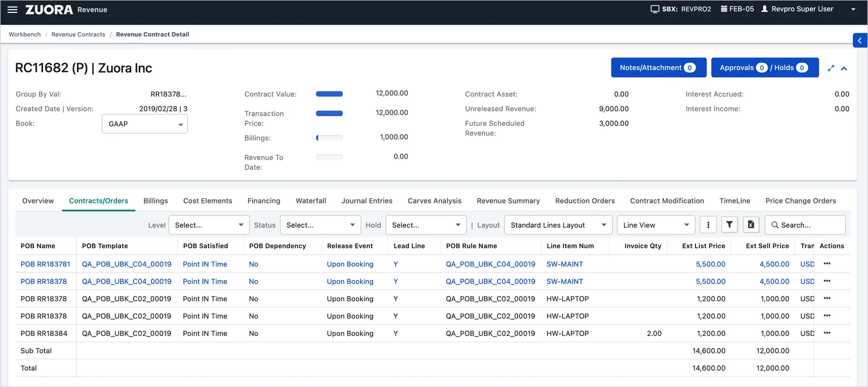Click the Invoice Qty value 2.00
The height and width of the screenshot is (387, 868).
coord(654,333)
